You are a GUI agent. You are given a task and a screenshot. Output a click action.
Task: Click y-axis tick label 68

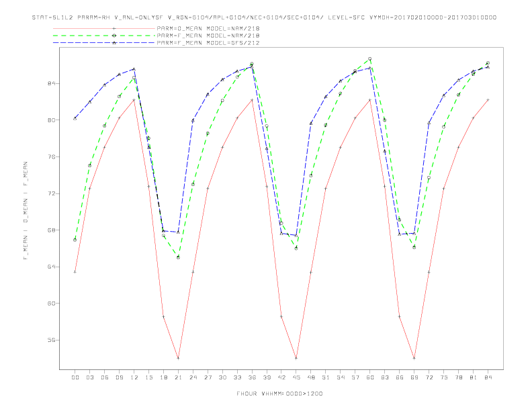tap(52, 230)
